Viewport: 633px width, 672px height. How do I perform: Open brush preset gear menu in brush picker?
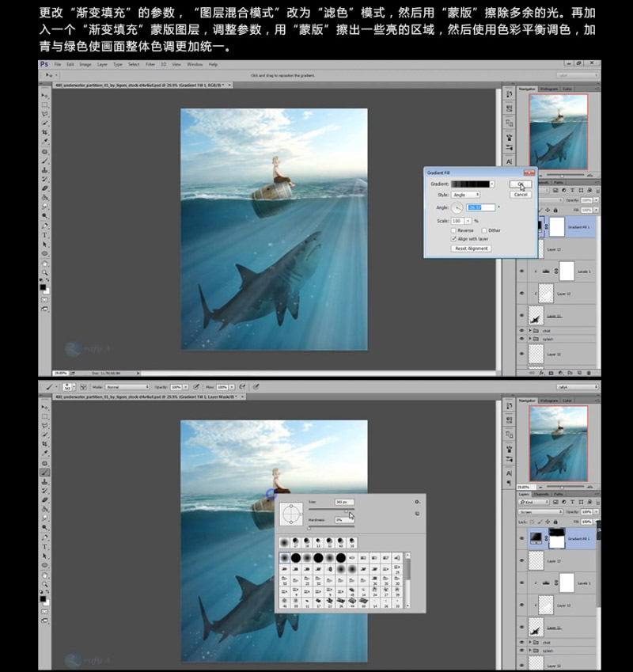click(417, 502)
